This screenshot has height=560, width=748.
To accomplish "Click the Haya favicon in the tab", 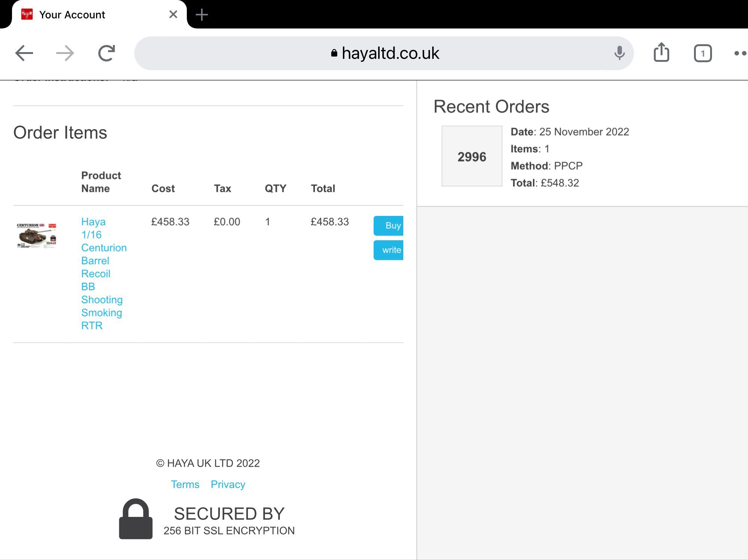I will point(27,15).
